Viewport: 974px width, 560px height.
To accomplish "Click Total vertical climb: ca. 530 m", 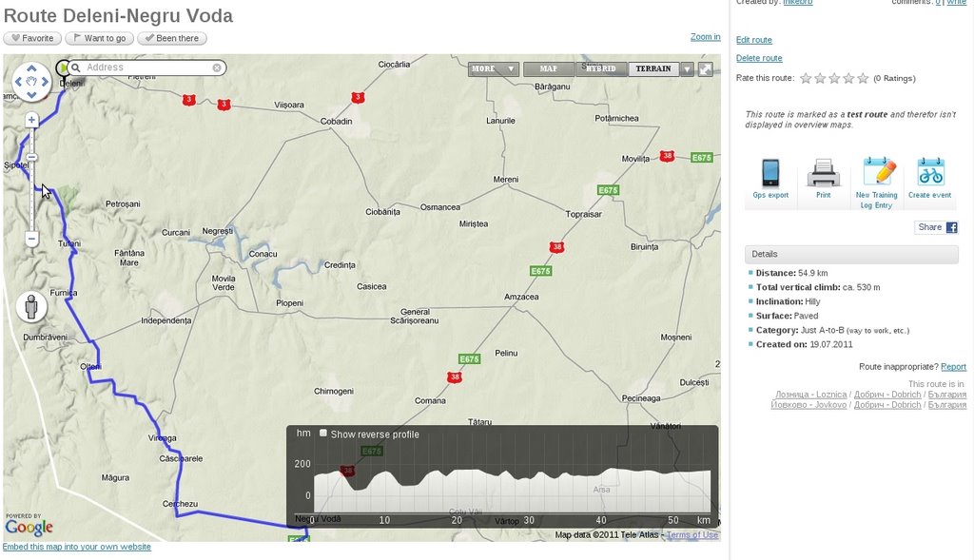I will 818,287.
